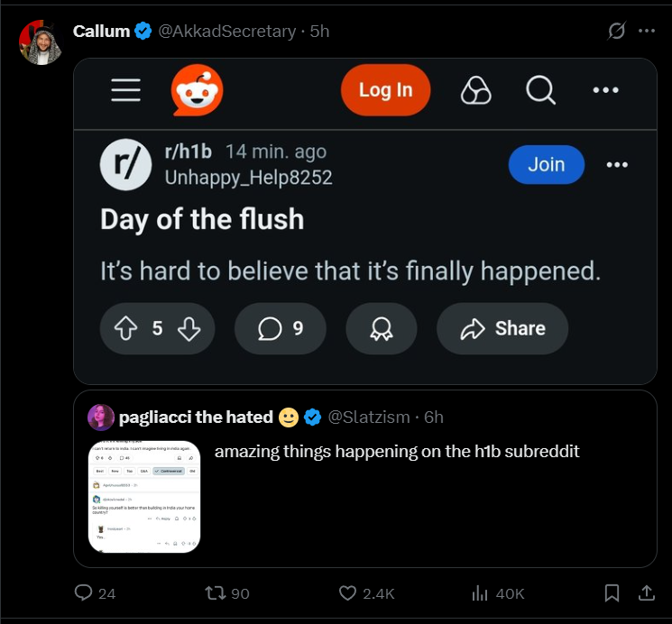Open Callum's profile avatar

(x=41, y=42)
